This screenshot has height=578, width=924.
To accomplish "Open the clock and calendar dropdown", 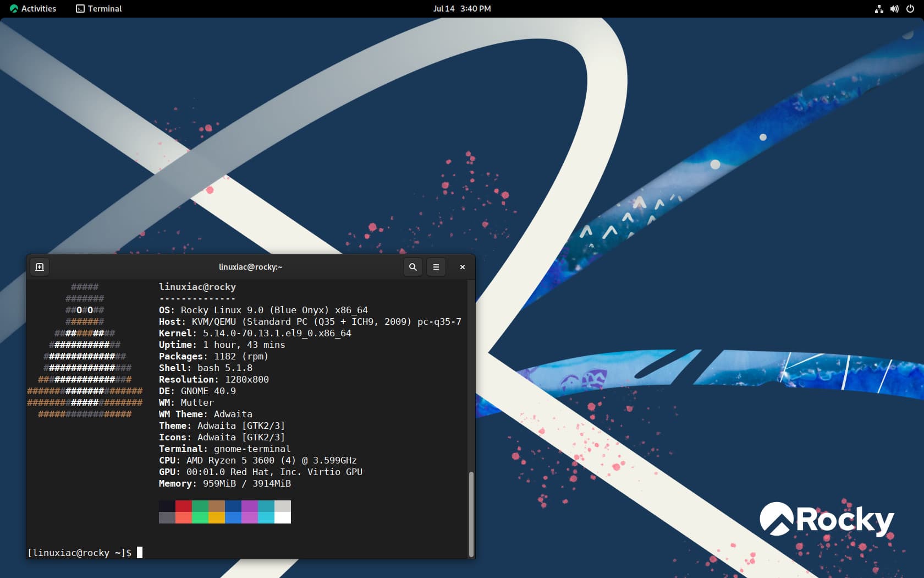I will 462,8.
